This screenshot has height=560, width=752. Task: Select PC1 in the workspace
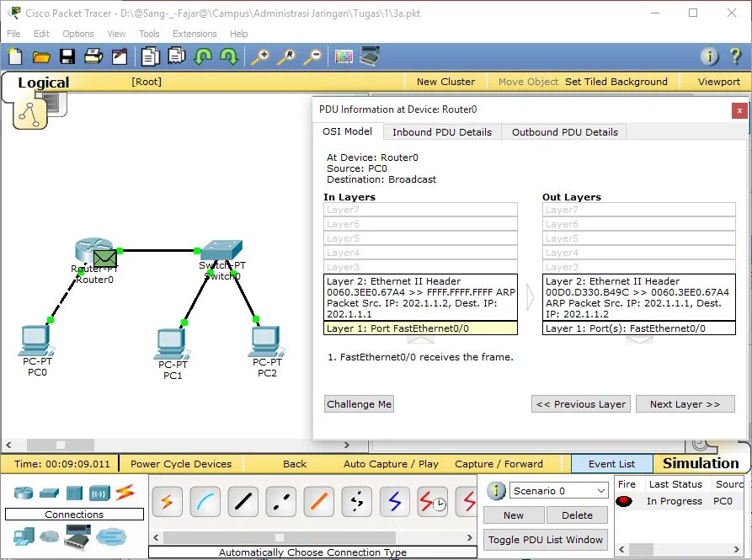(172, 344)
